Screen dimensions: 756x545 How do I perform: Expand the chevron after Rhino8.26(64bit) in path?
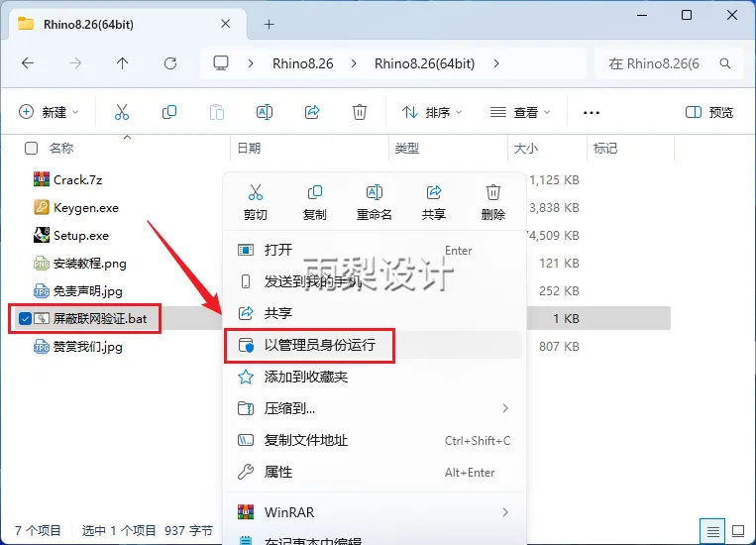click(496, 63)
